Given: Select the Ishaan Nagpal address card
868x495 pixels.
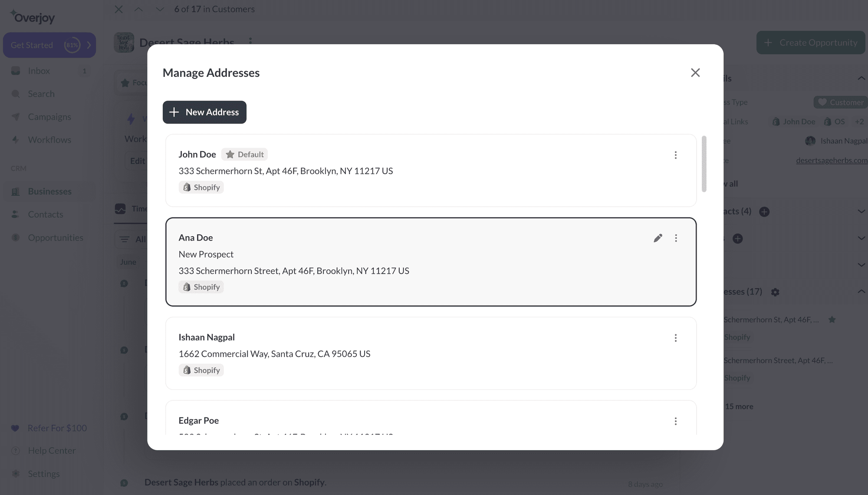Looking at the screenshot, I should click(431, 353).
